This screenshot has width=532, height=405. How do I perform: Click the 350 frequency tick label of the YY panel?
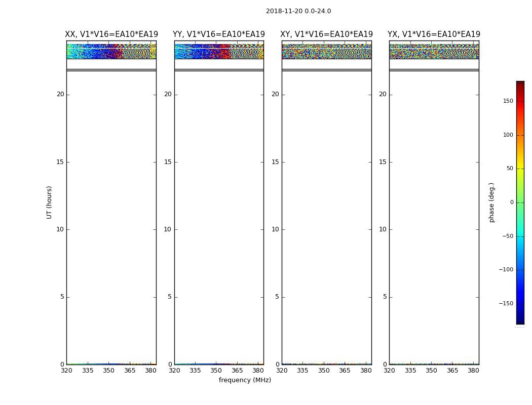point(216,371)
